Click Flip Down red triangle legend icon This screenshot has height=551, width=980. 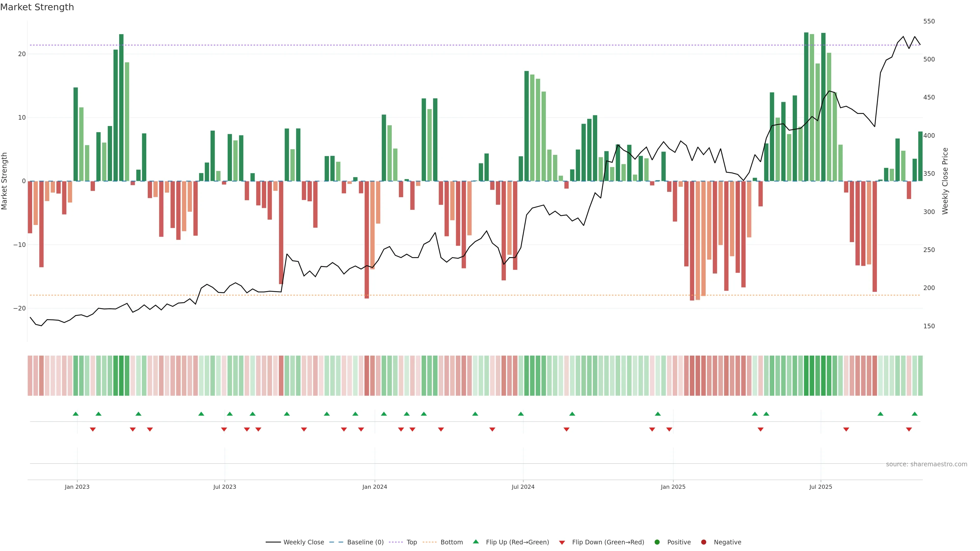(562, 542)
